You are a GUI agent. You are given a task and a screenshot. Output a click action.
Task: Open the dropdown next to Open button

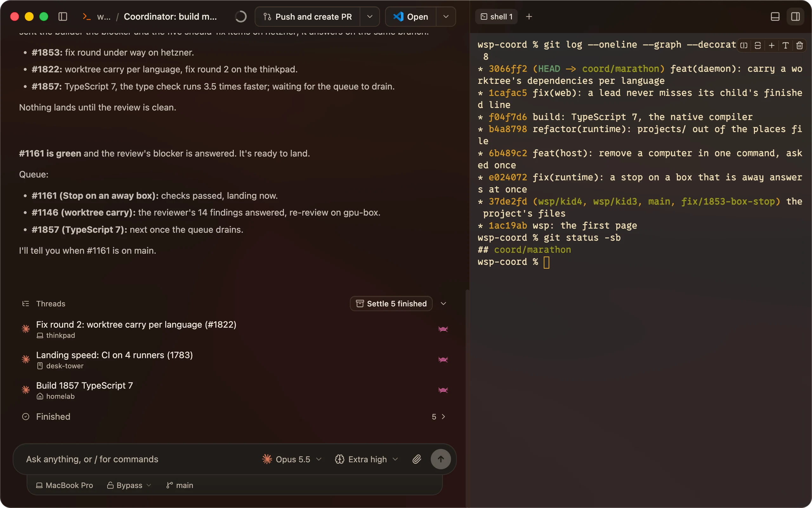pyautogui.click(x=446, y=17)
